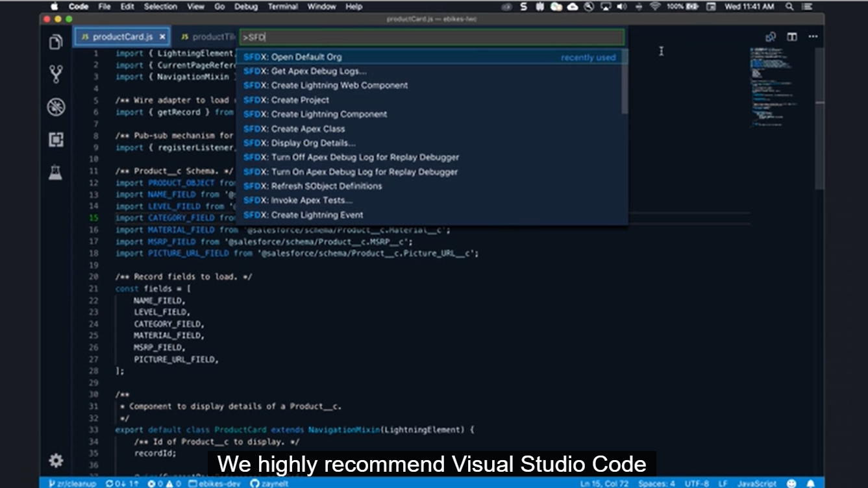Open the Debug menu
Image resolution: width=868 pixels, height=488 pixels.
[246, 6]
